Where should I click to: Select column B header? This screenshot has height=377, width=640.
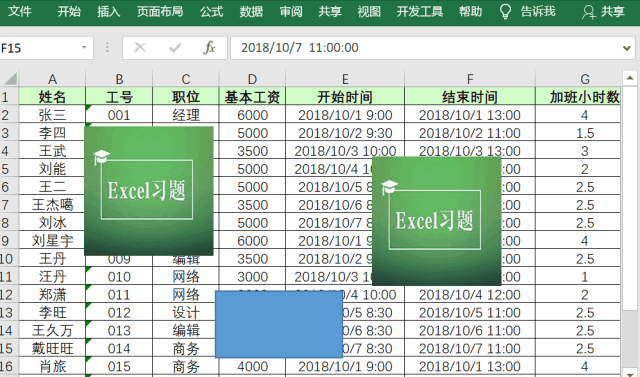coord(119,78)
